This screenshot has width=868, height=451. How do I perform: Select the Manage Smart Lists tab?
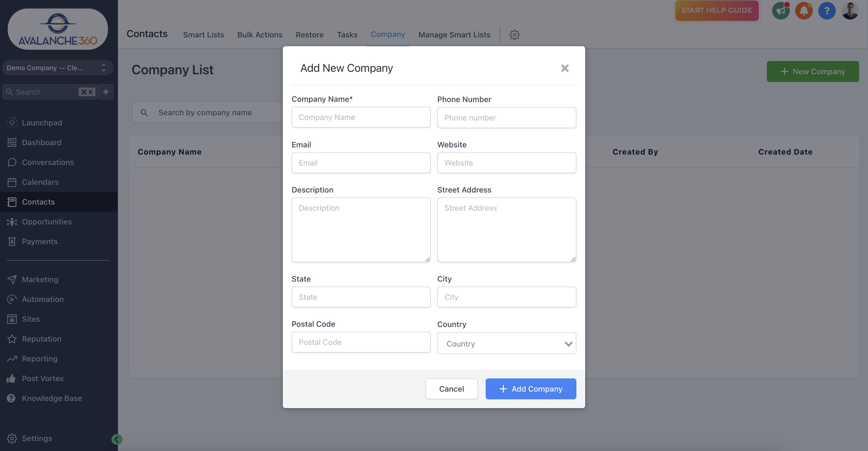coord(454,35)
